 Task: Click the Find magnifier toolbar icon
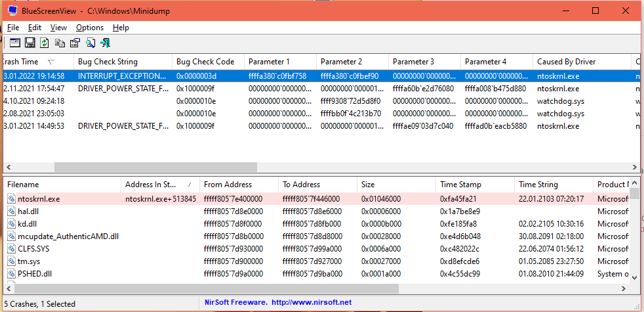click(91, 43)
